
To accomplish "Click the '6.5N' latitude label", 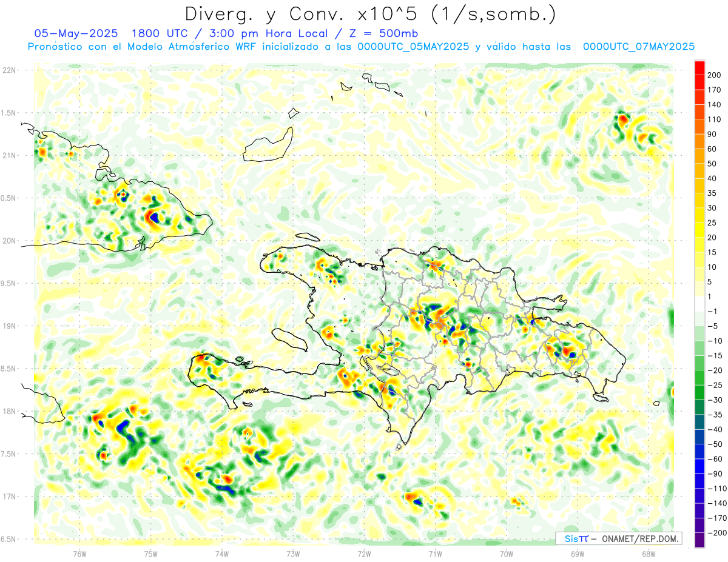I will (x=9, y=540).
